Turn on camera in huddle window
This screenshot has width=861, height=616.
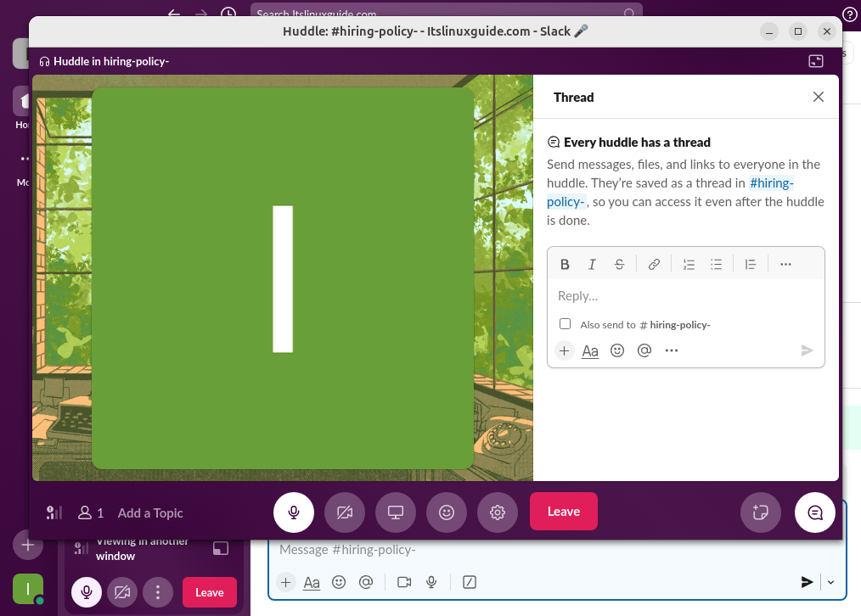coord(345,512)
